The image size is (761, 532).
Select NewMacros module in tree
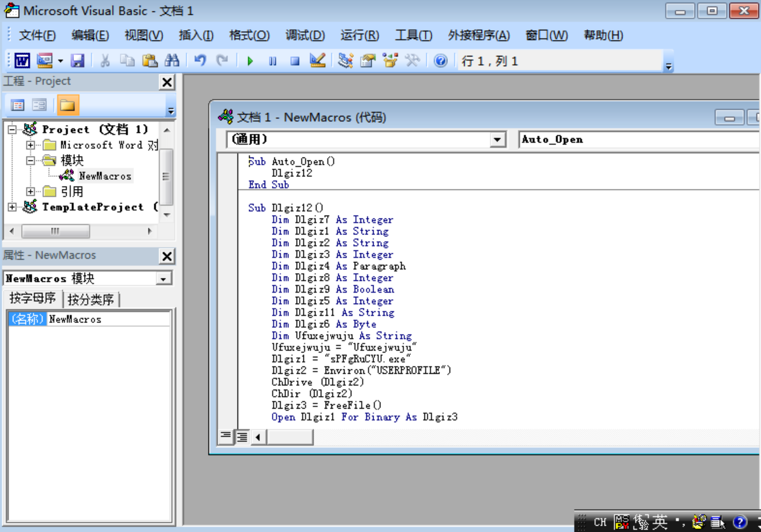click(x=105, y=176)
